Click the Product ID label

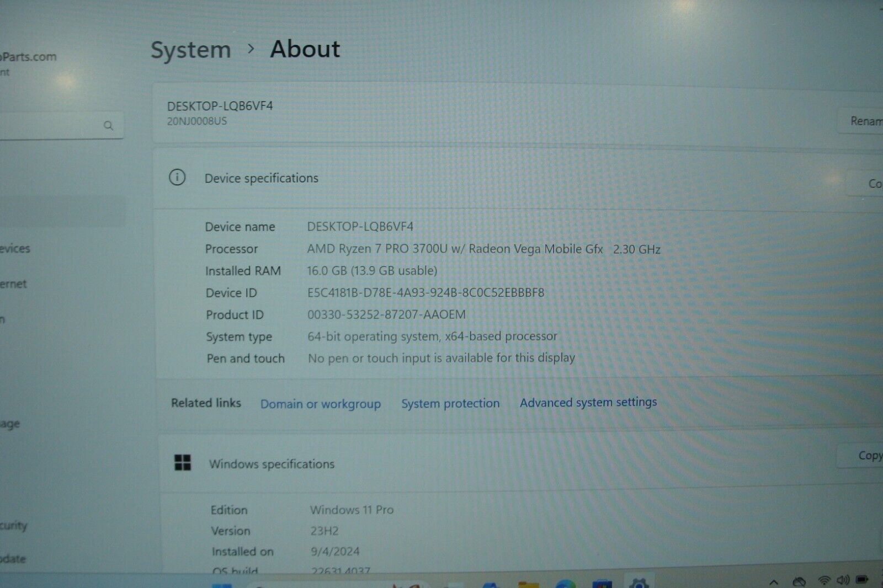pos(235,315)
